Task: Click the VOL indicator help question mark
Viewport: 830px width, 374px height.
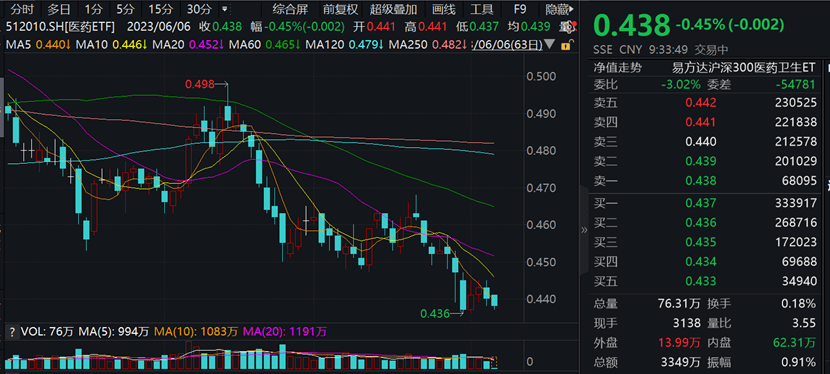Action: click(x=11, y=332)
